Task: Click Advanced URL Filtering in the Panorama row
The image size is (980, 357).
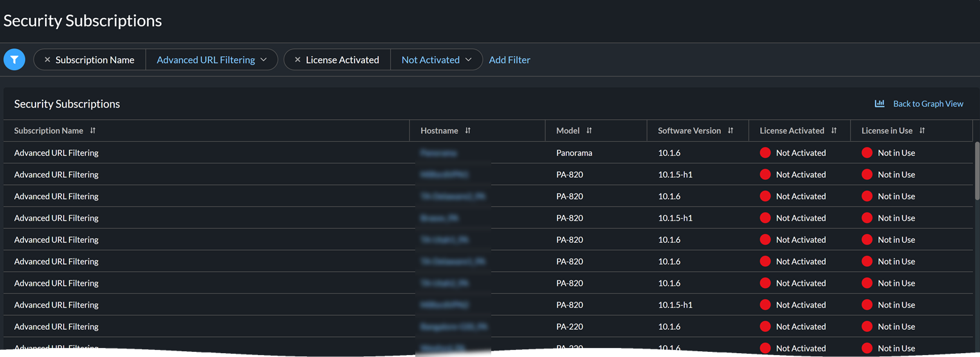Action: [x=56, y=153]
